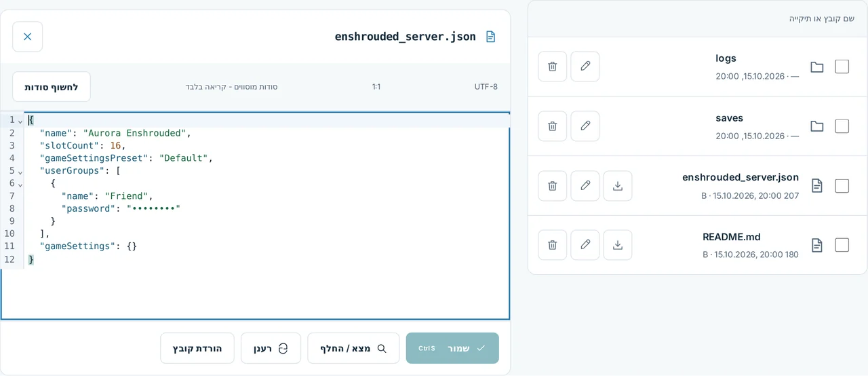Open the logs folder by name
The image size is (868, 376).
(x=726, y=58)
